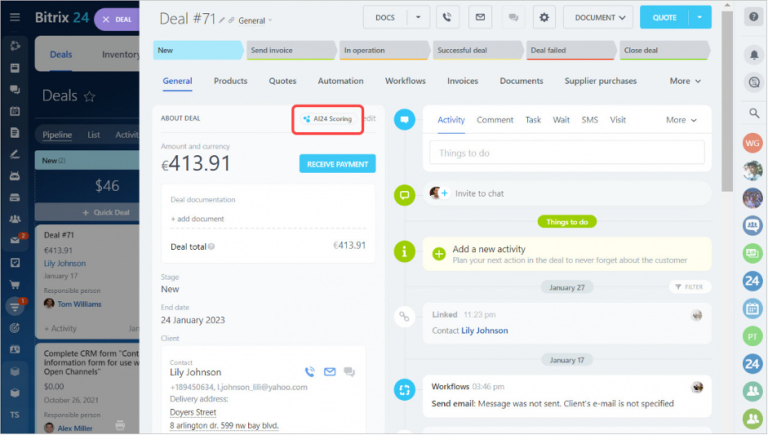Expand the QUOTE button arrow

pyautogui.click(x=700, y=18)
